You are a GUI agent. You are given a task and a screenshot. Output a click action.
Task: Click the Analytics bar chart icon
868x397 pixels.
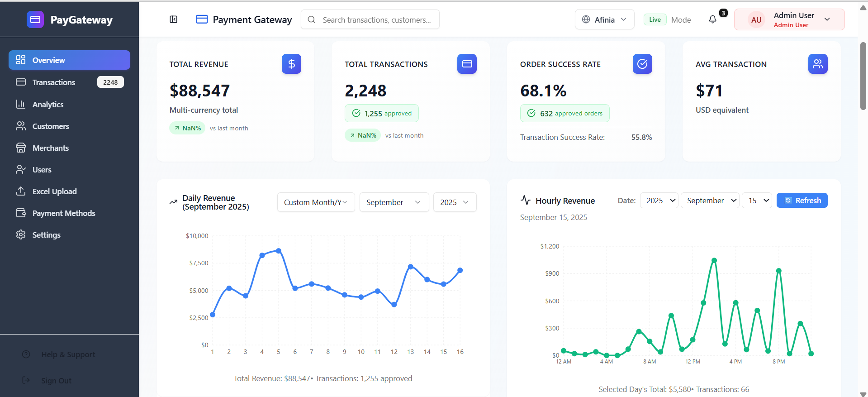click(x=21, y=104)
